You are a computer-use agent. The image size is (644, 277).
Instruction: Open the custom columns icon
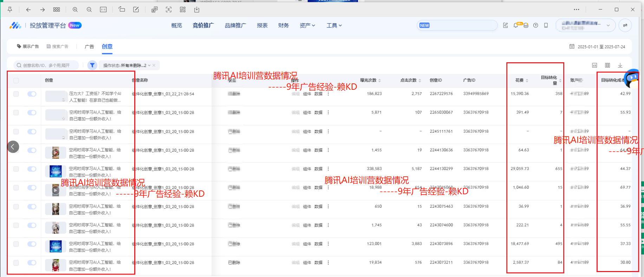pos(607,65)
